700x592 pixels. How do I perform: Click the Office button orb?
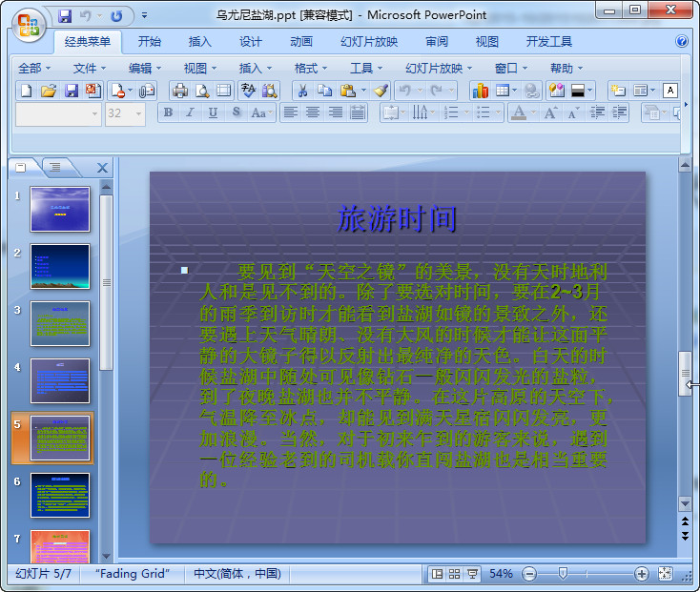point(29,26)
